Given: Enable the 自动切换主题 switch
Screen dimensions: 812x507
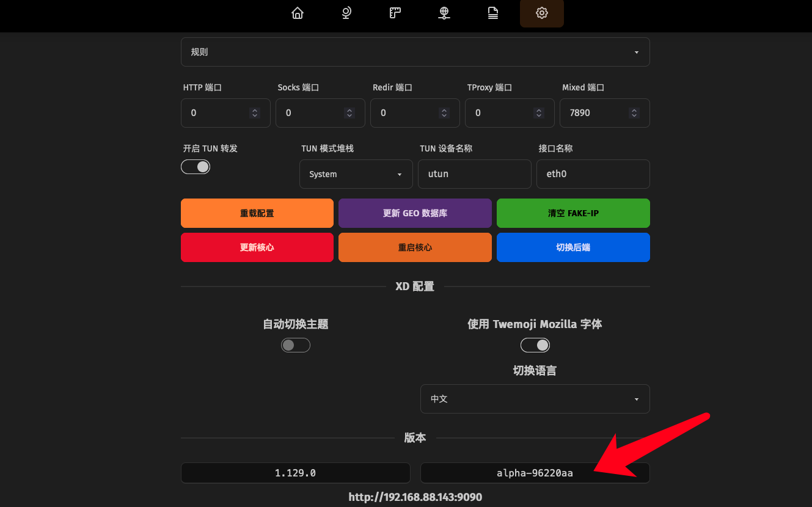Looking at the screenshot, I should pos(296,345).
